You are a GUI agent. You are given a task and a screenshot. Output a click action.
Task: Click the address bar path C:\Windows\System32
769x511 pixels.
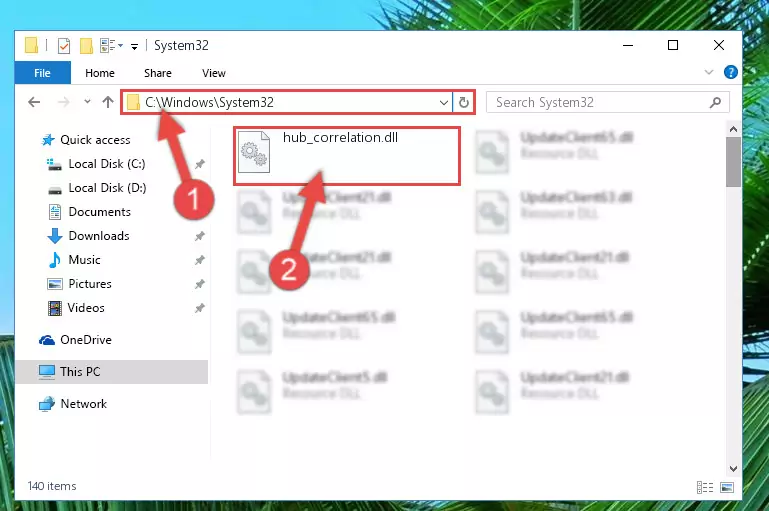pyautogui.click(x=209, y=102)
